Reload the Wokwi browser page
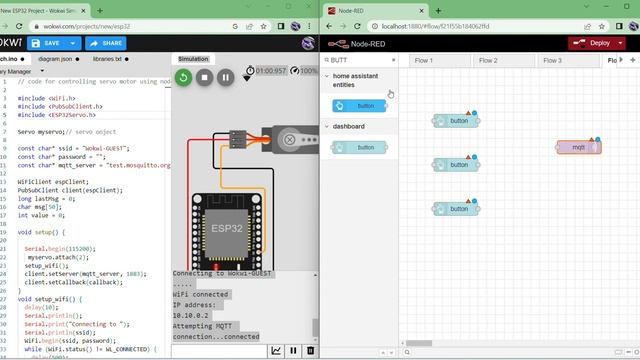This screenshot has width=640, height=360. 19,26
